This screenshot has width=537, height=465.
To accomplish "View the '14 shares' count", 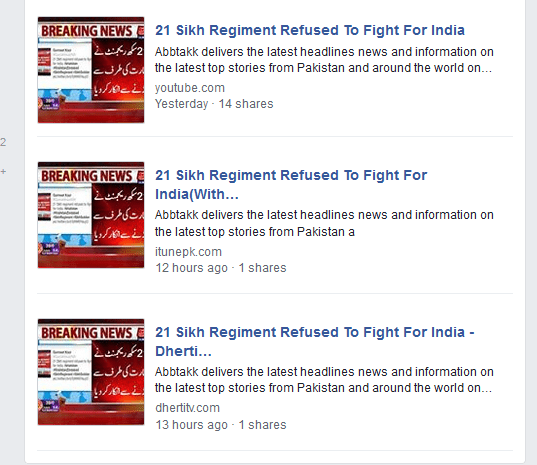I will click(x=246, y=104).
